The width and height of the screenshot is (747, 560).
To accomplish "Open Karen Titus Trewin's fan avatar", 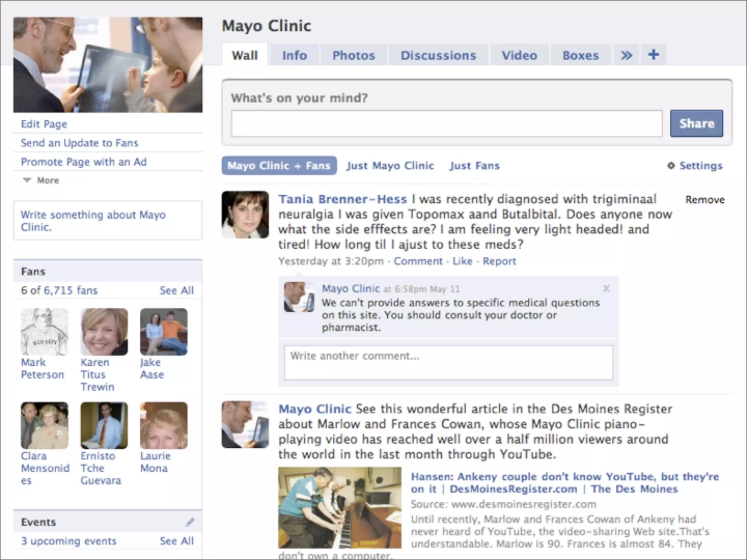I will click(104, 332).
